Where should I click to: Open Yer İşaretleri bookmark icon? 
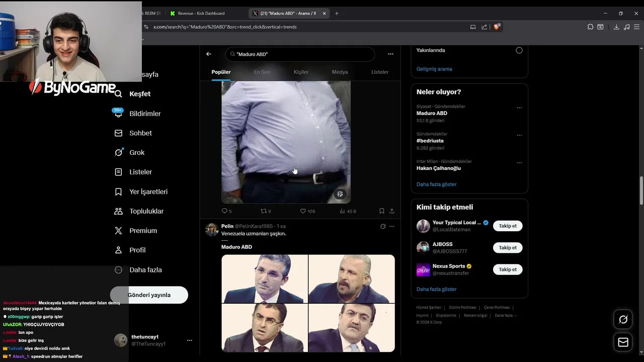pyautogui.click(x=118, y=192)
